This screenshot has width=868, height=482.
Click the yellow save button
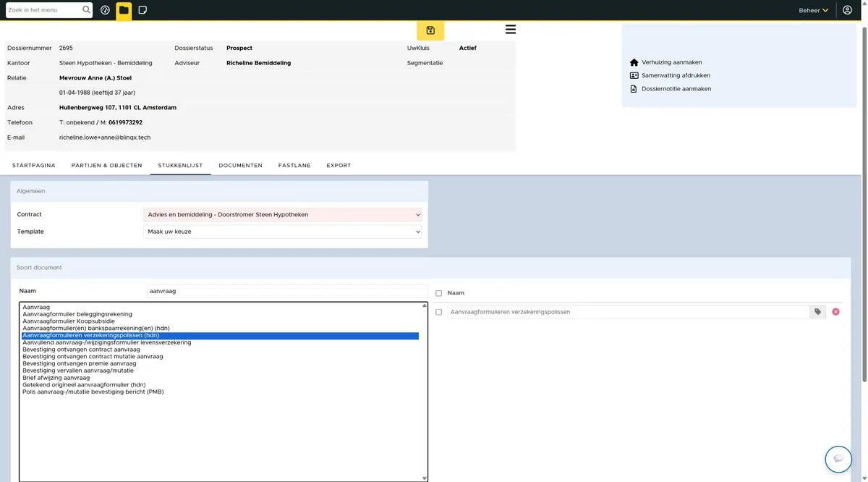tap(430, 30)
